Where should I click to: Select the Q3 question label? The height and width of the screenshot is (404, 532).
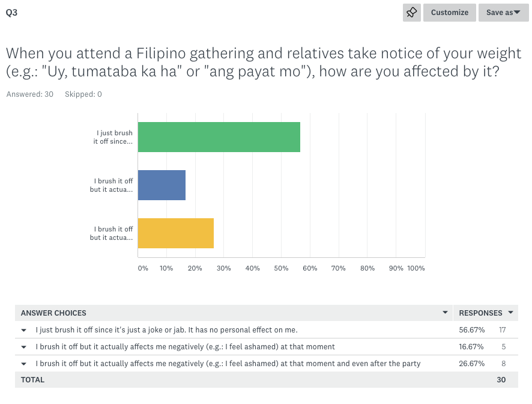tap(11, 13)
